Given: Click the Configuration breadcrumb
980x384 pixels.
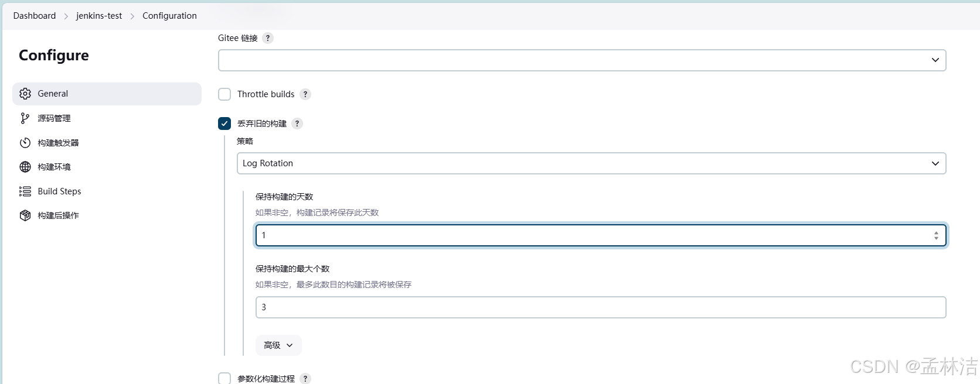Looking at the screenshot, I should coord(169,16).
